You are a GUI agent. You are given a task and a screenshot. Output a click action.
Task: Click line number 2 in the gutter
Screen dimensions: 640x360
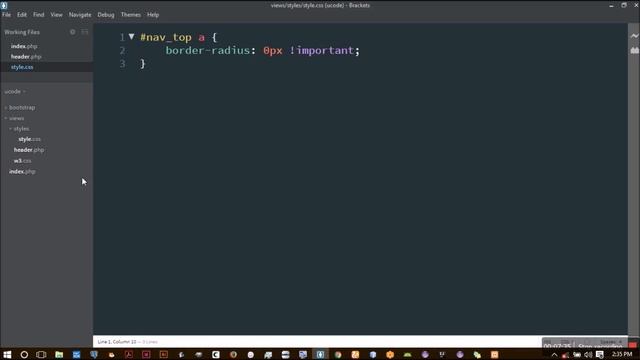pos(122,51)
